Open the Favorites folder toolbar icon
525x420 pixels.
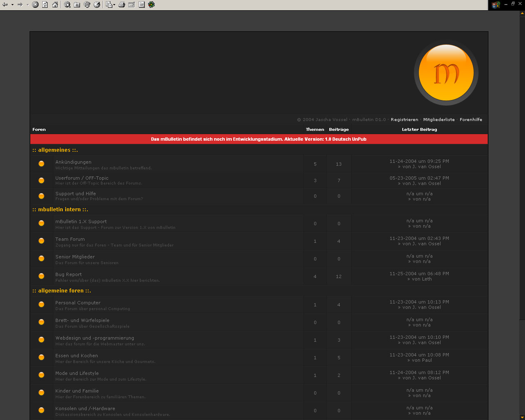coord(77,5)
